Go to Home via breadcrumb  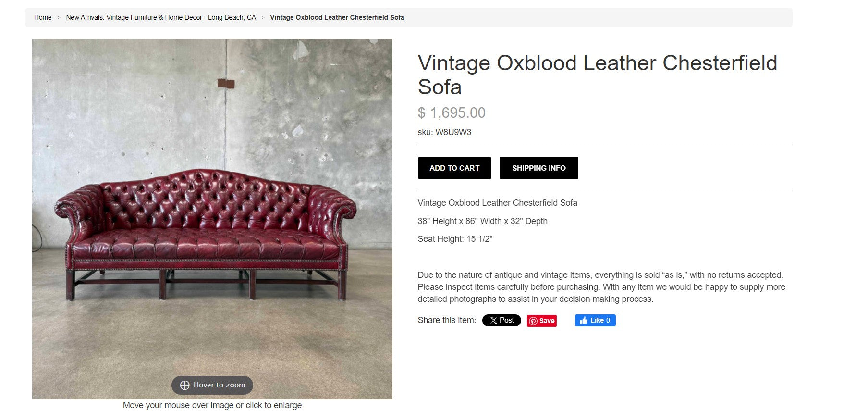[43, 18]
